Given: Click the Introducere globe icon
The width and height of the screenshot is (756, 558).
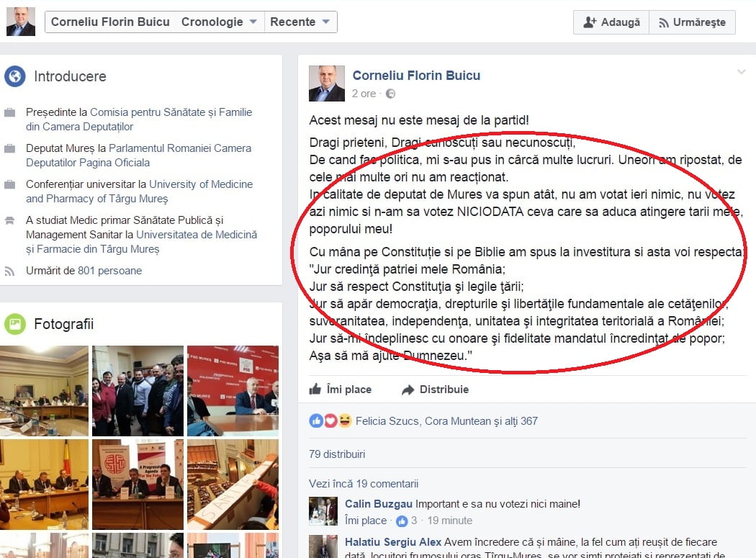Looking at the screenshot, I should pyautogui.click(x=15, y=76).
